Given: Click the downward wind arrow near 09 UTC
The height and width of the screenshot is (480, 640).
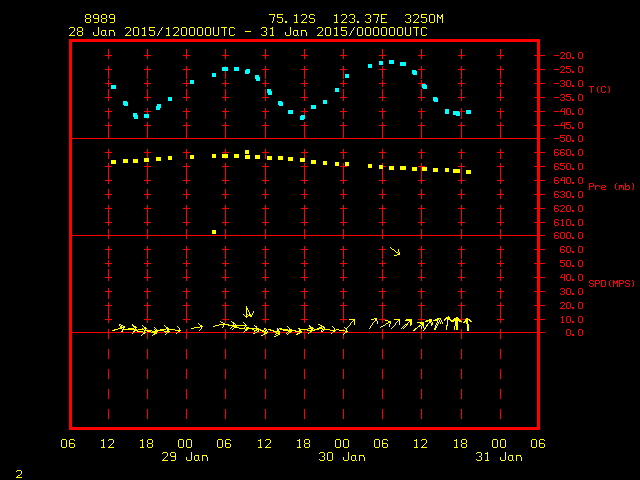Looking at the screenshot, I should (248, 312).
